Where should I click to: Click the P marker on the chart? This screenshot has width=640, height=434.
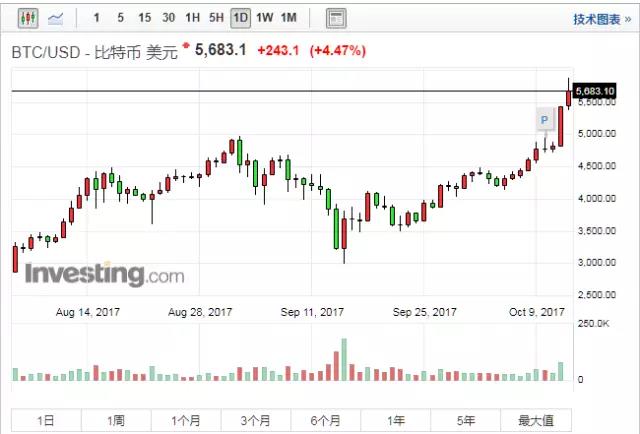pyautogui.click(x=544, y=120)
